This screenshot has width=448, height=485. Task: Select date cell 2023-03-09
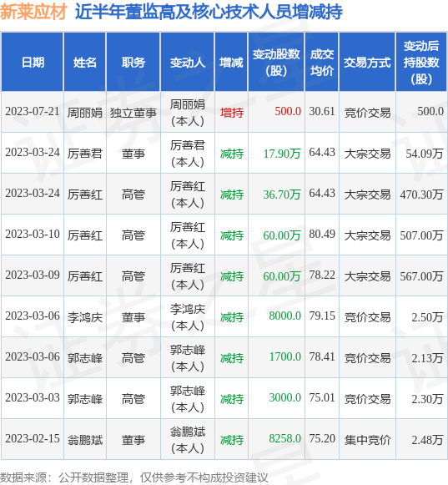click(x=33, y=275)
